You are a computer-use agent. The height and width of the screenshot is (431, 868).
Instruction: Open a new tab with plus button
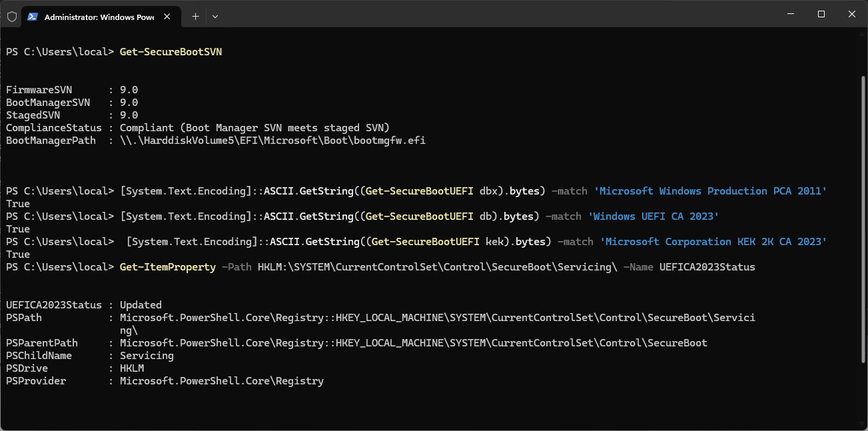(195, 16)
